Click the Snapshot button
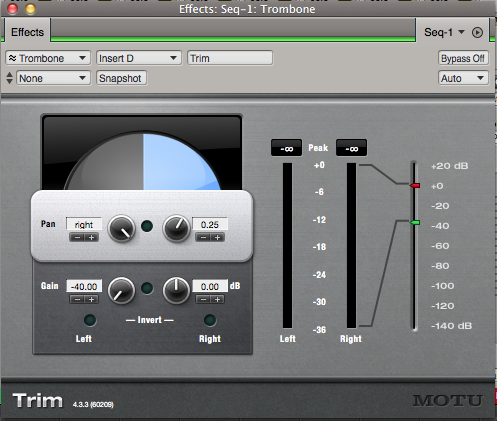Viewport: 497px width, 421px height. click(121, 78)
